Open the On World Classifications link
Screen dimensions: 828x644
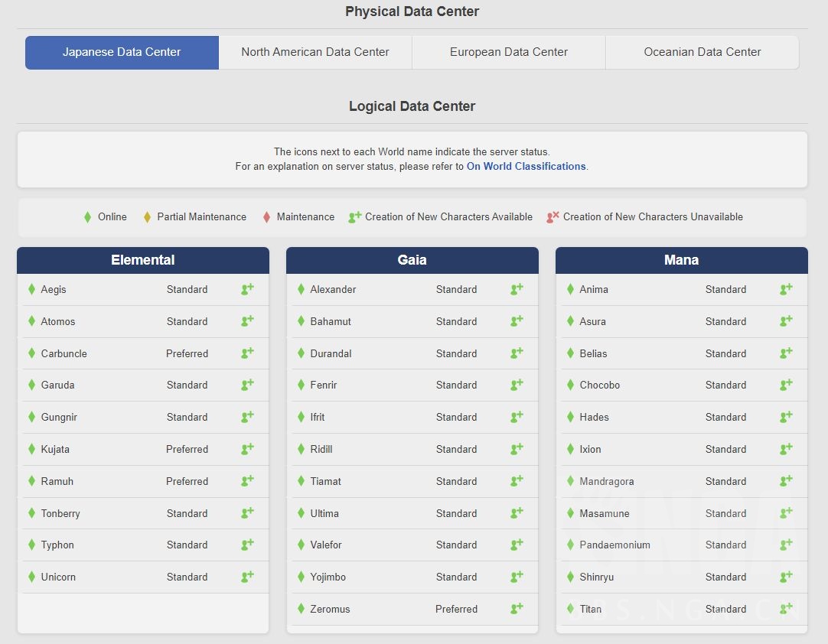click(x=526, y=166)
